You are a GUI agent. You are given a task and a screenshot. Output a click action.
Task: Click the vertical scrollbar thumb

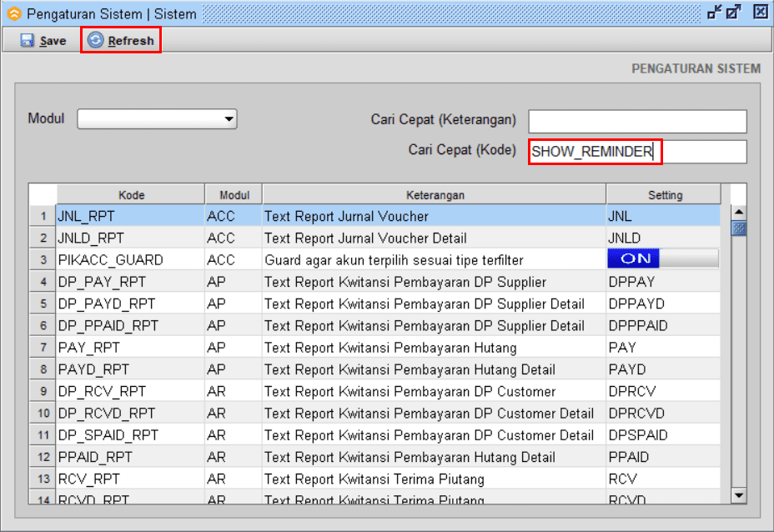click(x=738, y=228)
